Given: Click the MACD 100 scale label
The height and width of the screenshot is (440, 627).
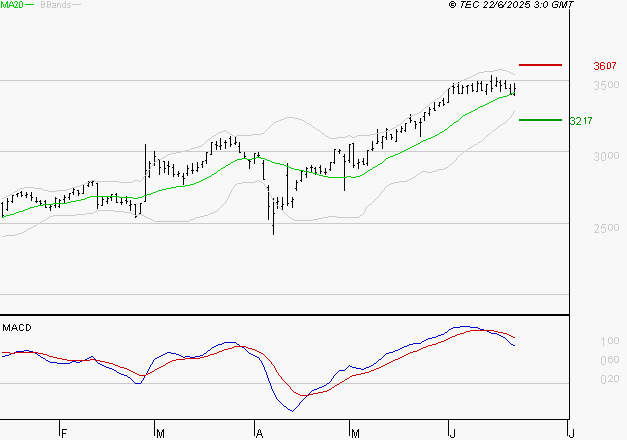Looking at the screenshot, I should click(610, 341).
